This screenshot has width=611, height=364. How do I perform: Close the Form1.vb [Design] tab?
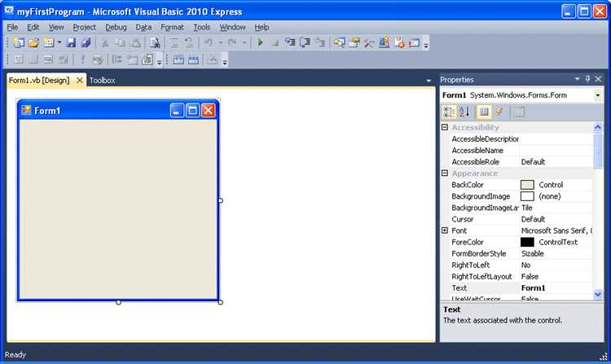click(80, 80)
